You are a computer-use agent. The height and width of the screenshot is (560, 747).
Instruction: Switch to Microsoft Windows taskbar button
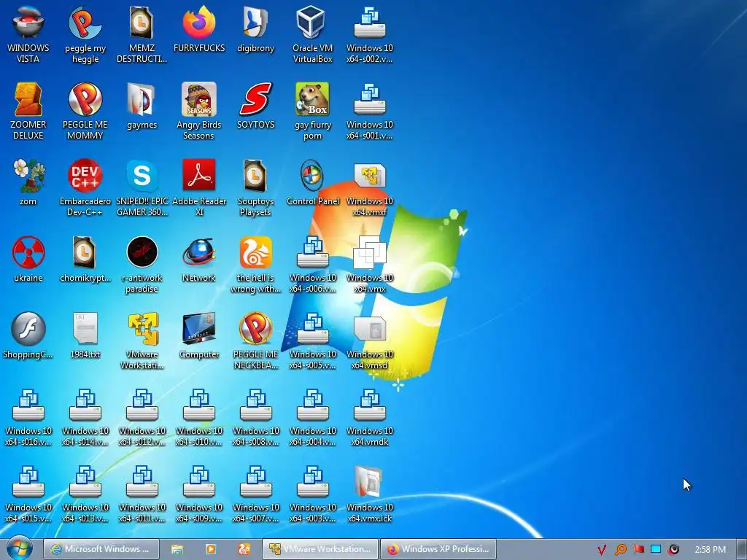101,549
